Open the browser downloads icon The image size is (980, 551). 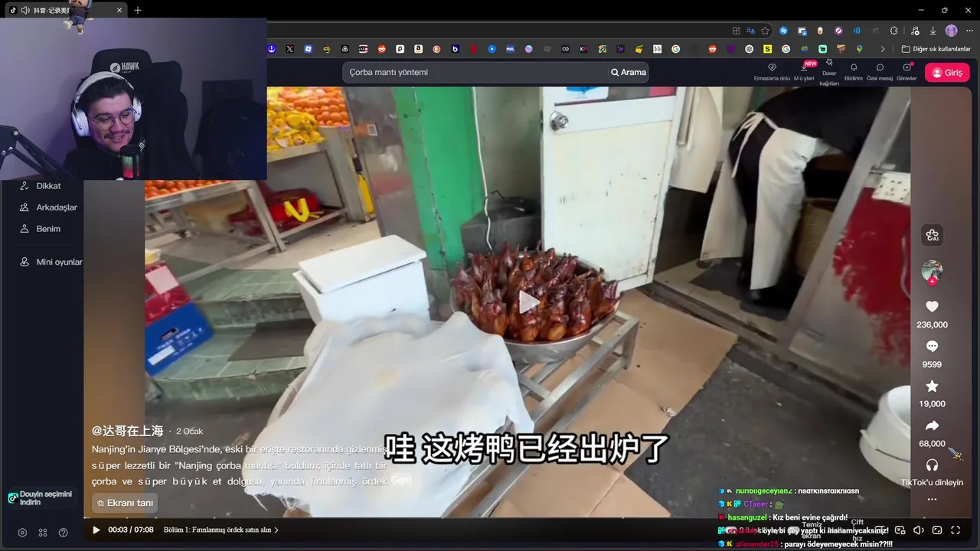coord(933,31)
